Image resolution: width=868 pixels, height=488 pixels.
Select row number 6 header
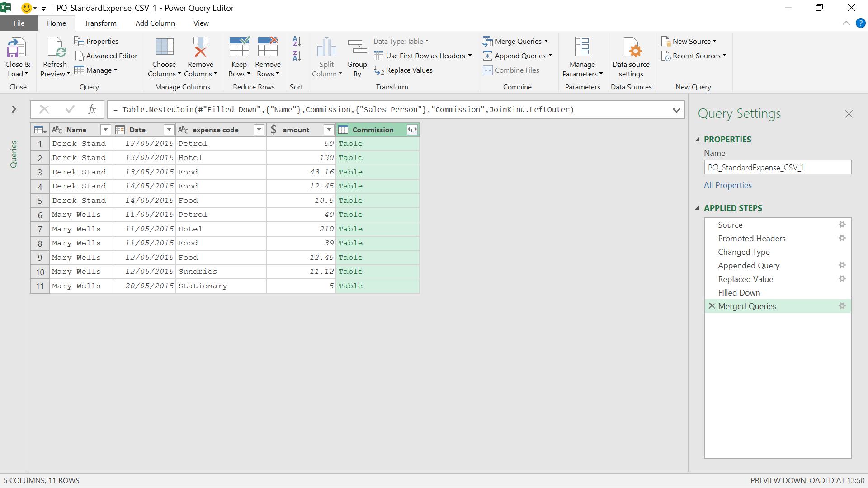coord(40,215)
